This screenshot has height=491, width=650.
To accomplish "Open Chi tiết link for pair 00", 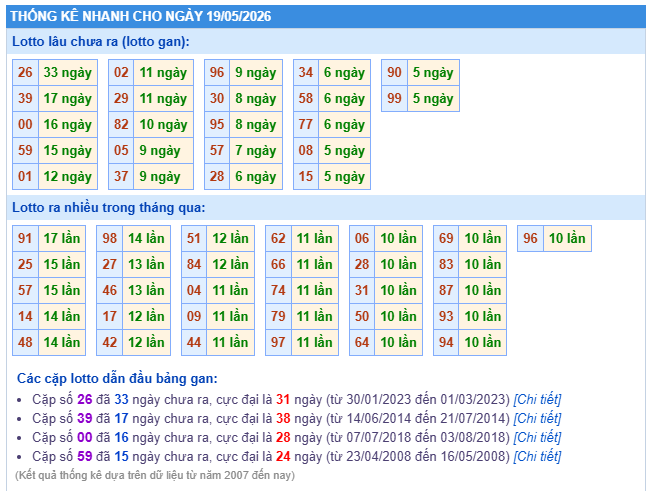I will click(537, 438).
